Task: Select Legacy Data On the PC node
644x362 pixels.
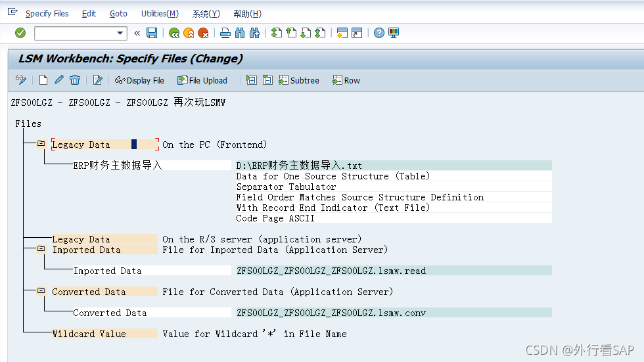Action: pyautogui.click(x=104, y=145)
